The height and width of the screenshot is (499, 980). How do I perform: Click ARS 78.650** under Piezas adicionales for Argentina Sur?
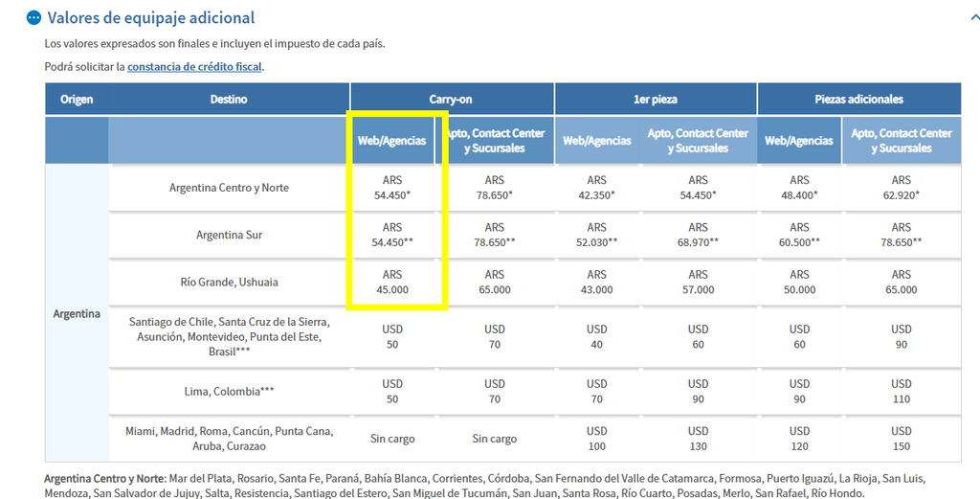(x=902, y=235)
